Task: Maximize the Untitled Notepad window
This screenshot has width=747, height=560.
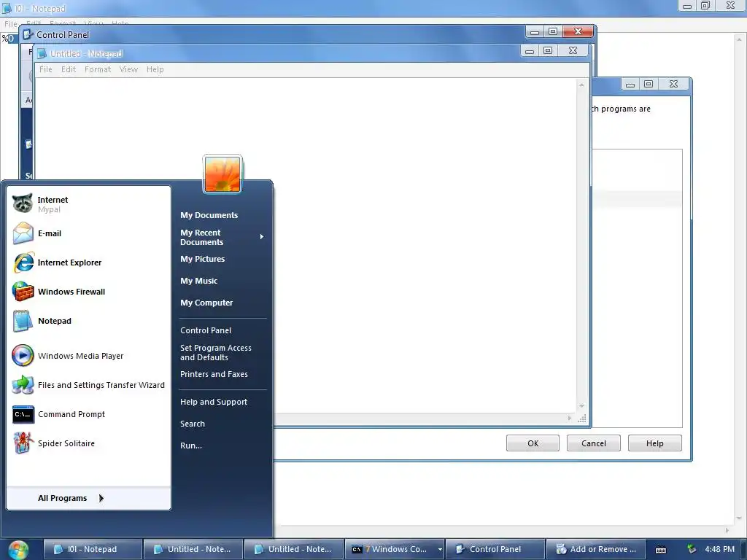Action: (548, 50)
